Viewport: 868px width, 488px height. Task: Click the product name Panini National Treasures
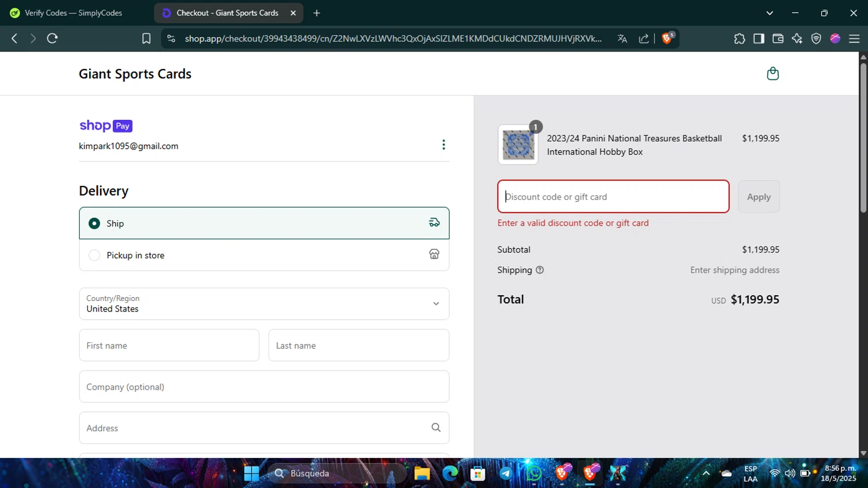click(x=634, y=145)
